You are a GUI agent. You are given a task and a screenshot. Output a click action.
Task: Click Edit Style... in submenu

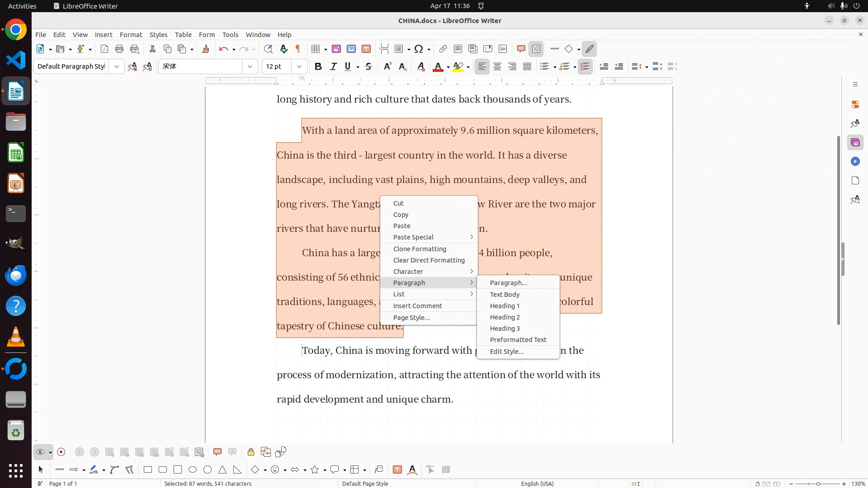coord(506,352)
